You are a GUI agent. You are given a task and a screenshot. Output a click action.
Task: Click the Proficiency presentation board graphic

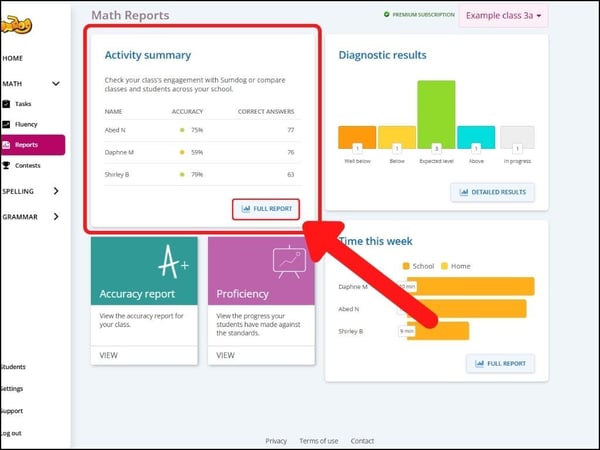[x=289, y=262]
